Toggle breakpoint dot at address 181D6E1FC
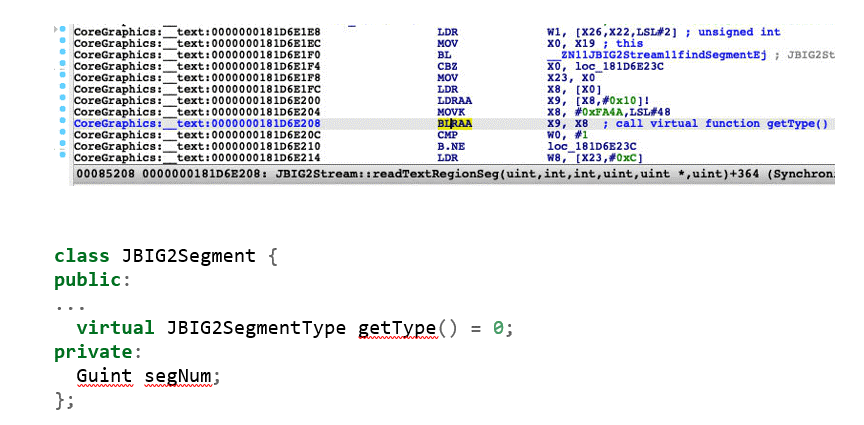 click(x=63, y=87)
